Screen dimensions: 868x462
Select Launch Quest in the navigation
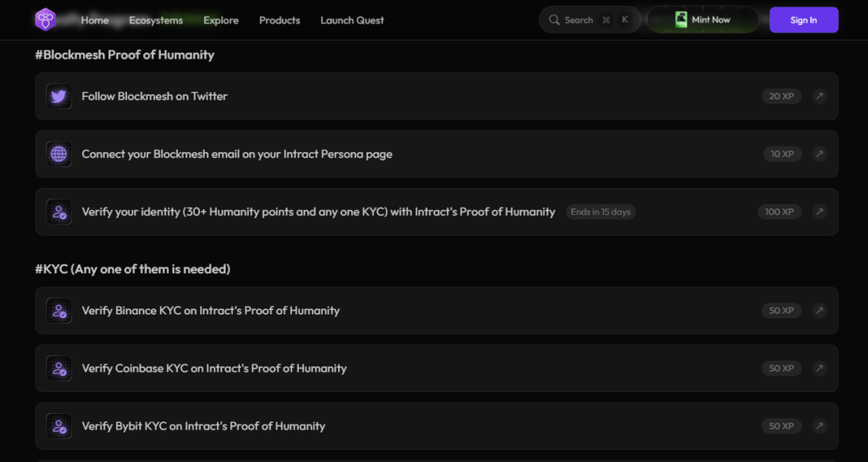pyautogui.click(x=352, y=20)
